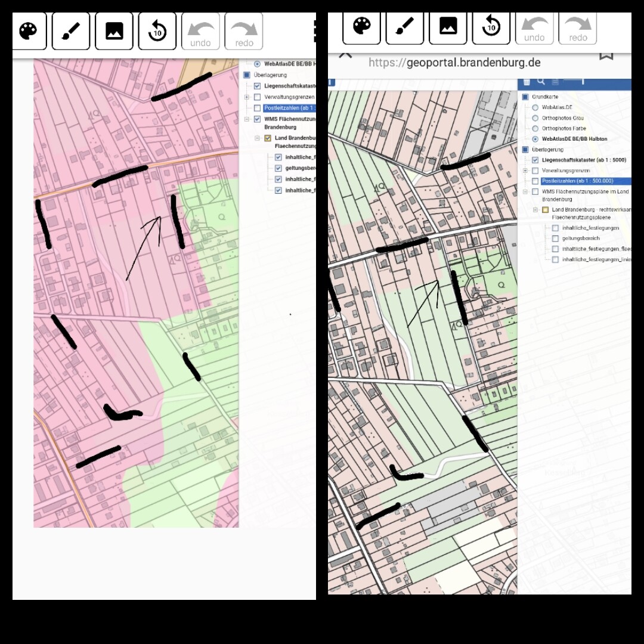Click the trash icon in map panel header
Viewport: 644px width, 644px height.
(x=526, y=82)
